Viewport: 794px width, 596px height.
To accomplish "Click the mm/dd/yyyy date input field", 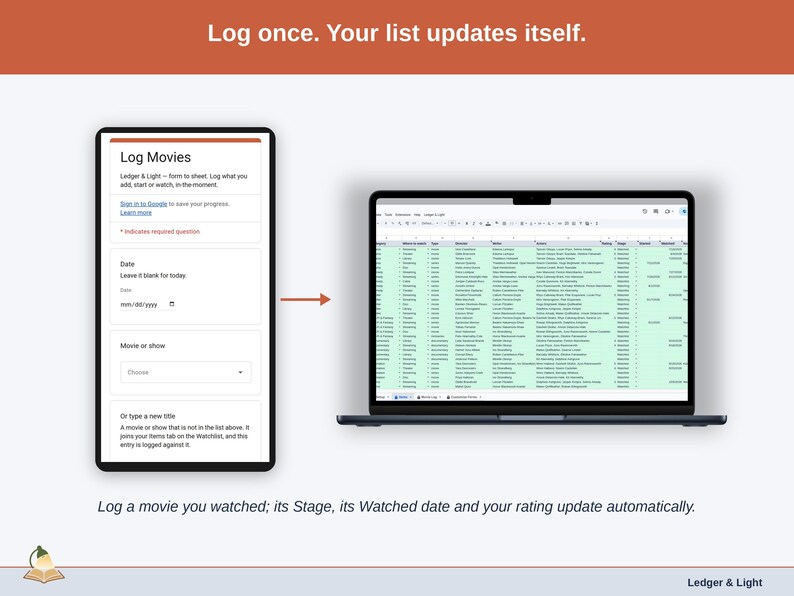I will [147, 304].
